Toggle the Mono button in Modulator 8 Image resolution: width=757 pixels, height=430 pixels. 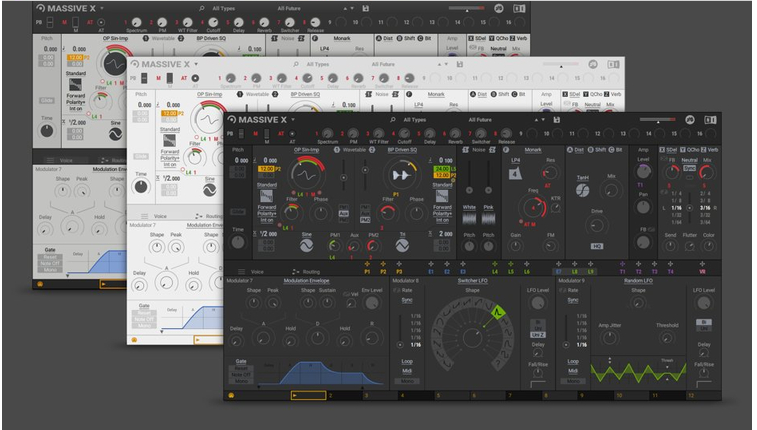click(x=407, y=381)
